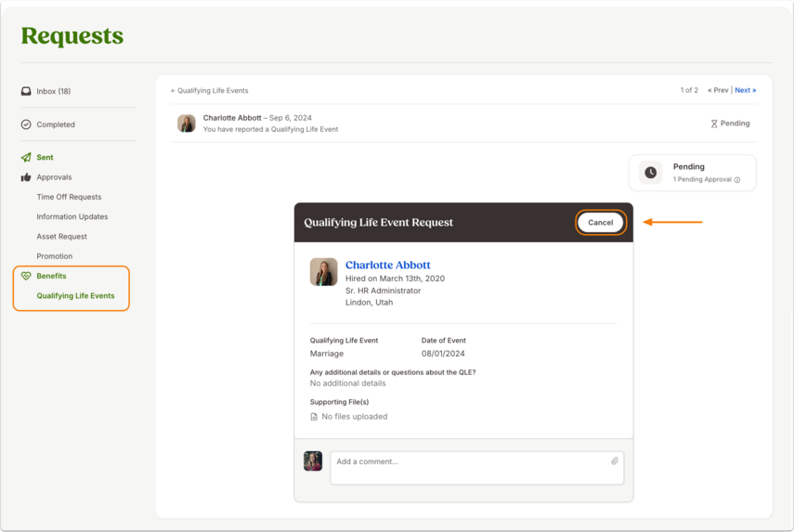This screenshot has width=794, height=532.
Task: Open Charlotte Abbott's profile name link
Action: 388,265
